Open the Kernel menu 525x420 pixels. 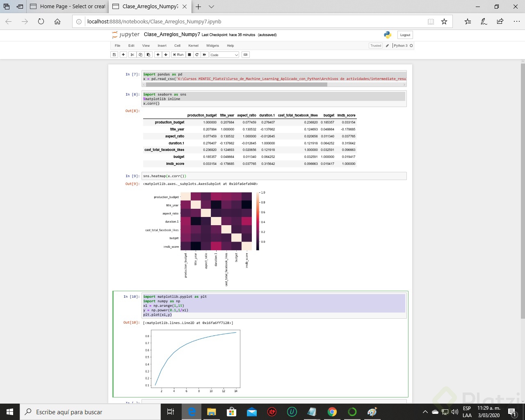click(193, 46)
